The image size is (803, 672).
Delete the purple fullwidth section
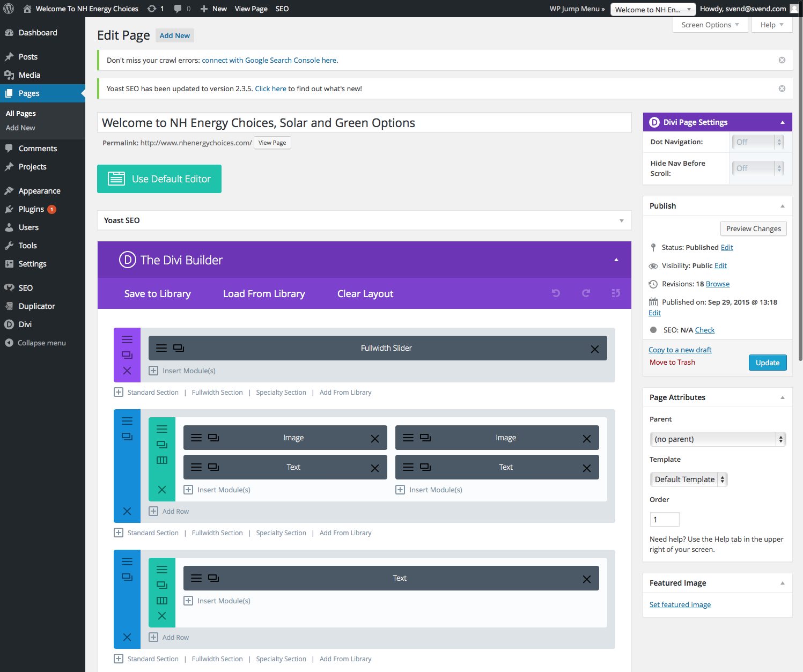[127, 371]
